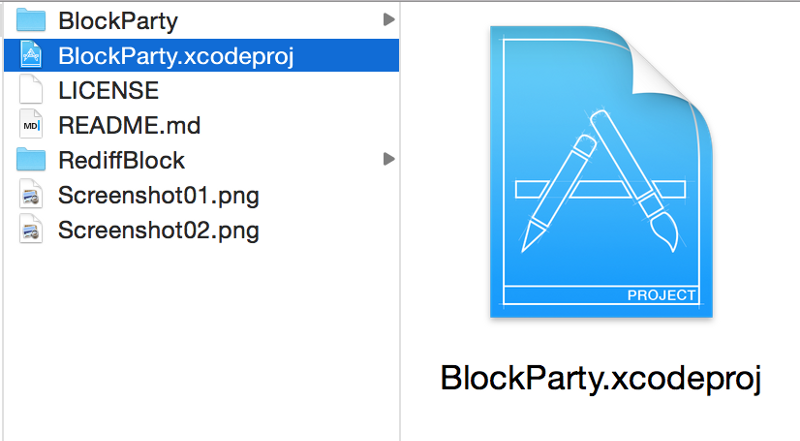The width and height of the screenshot is (800, 441).
Task: Select the Screenshot01.png file name
Action: pos(159,196)
